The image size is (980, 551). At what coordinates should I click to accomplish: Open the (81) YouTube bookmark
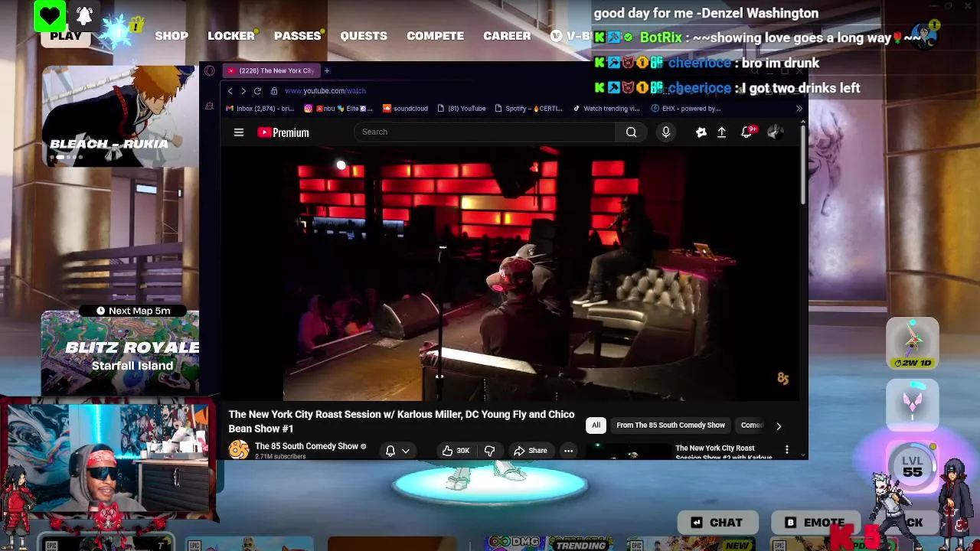(462, 108)
